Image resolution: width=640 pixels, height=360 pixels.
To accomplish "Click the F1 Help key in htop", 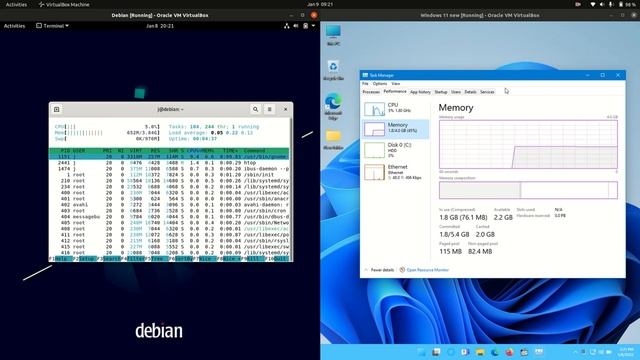I will tap(60, 259).
